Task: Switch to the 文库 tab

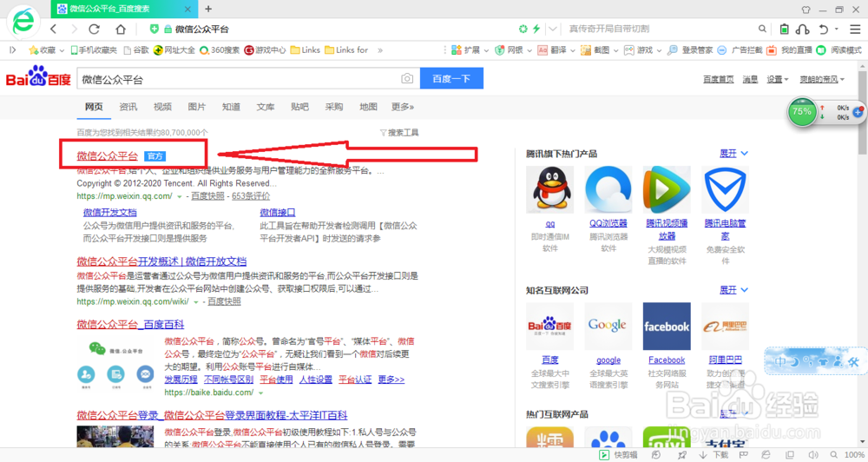Action: [265, 106]
